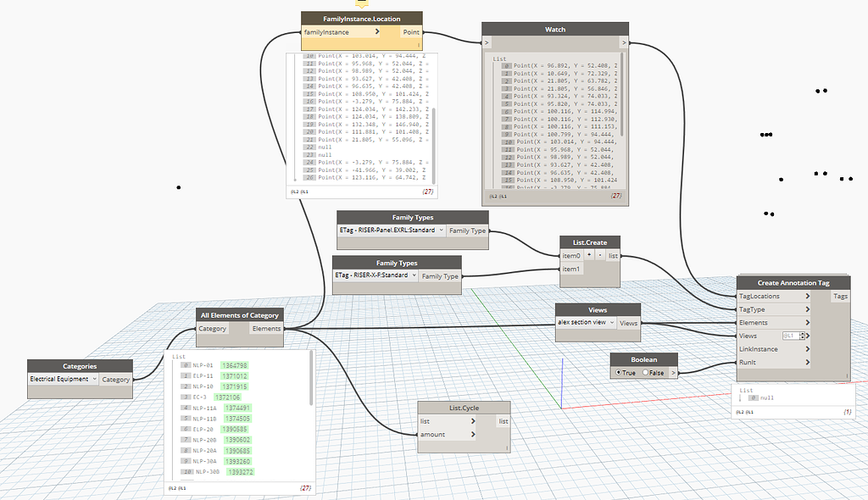Image resolution: width=868 pixels, height=500 pixels.
Task: Click the Tags output port of Create Annotation Tag
Action: 840,296
